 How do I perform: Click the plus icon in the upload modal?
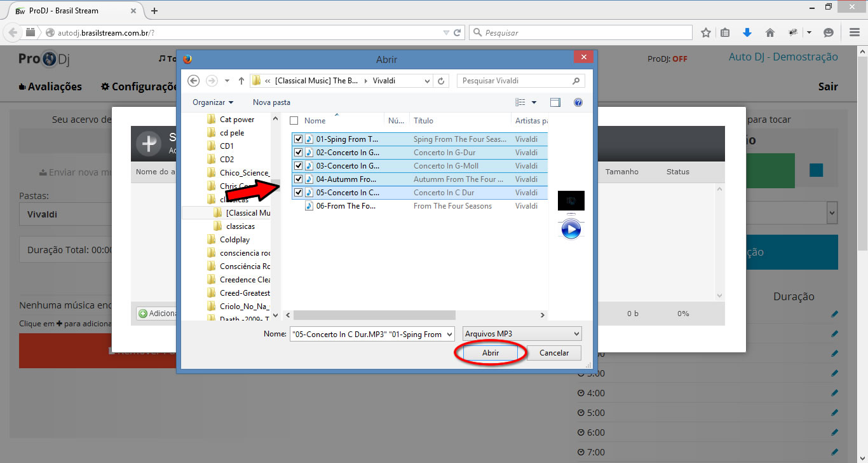tap(149, 143)
